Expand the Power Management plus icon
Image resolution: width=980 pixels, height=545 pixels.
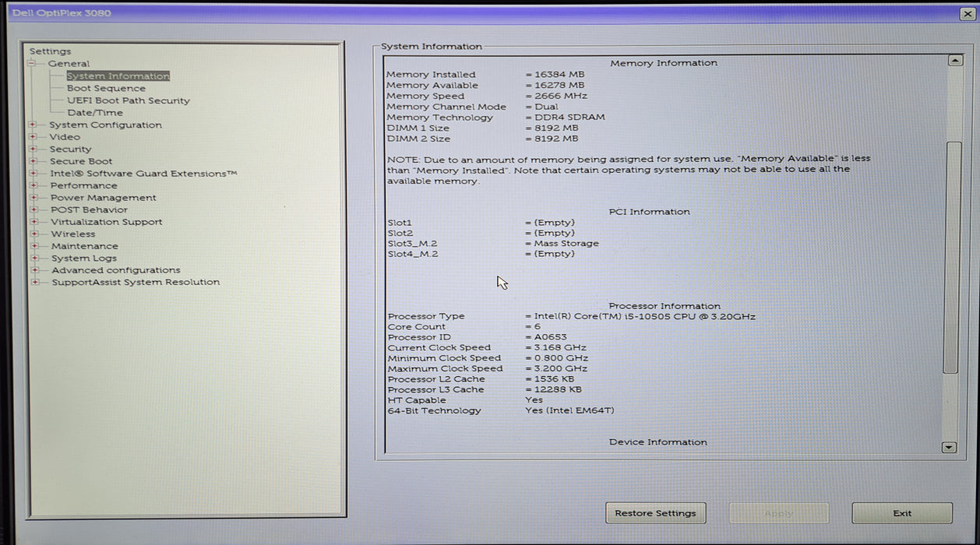[x=33, y=198]
